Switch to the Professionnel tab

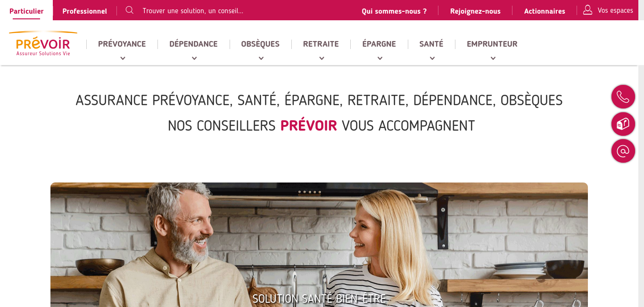(85, 11)
